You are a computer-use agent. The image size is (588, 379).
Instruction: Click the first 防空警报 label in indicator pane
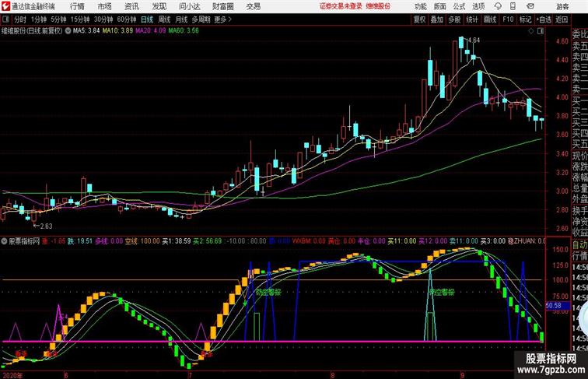click(268, 292)
